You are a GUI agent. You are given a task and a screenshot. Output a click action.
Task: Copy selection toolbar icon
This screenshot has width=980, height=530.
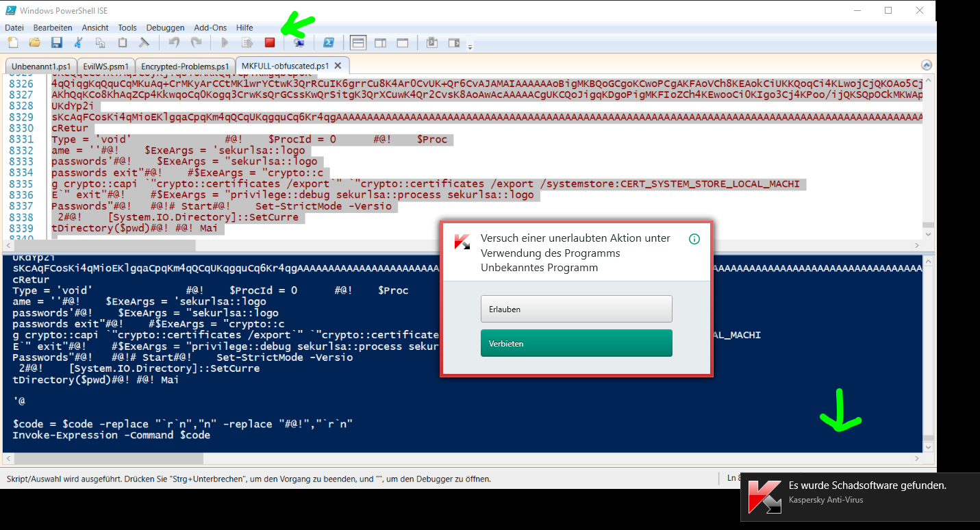[100, 42]
